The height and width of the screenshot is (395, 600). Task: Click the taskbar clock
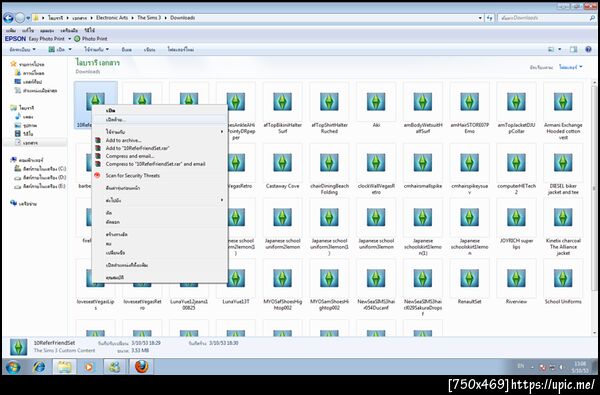(580, 367)
